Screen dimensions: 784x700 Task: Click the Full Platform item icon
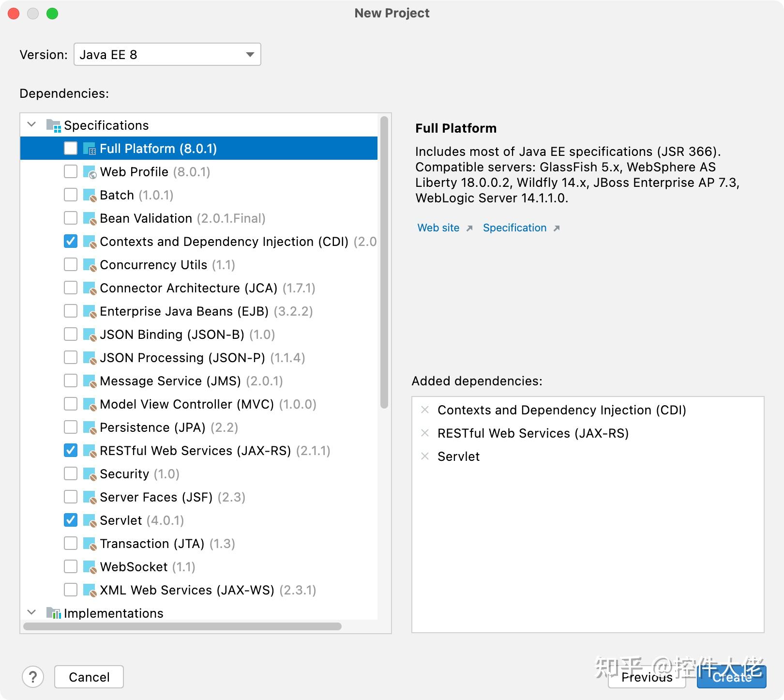tap(90, 149)
